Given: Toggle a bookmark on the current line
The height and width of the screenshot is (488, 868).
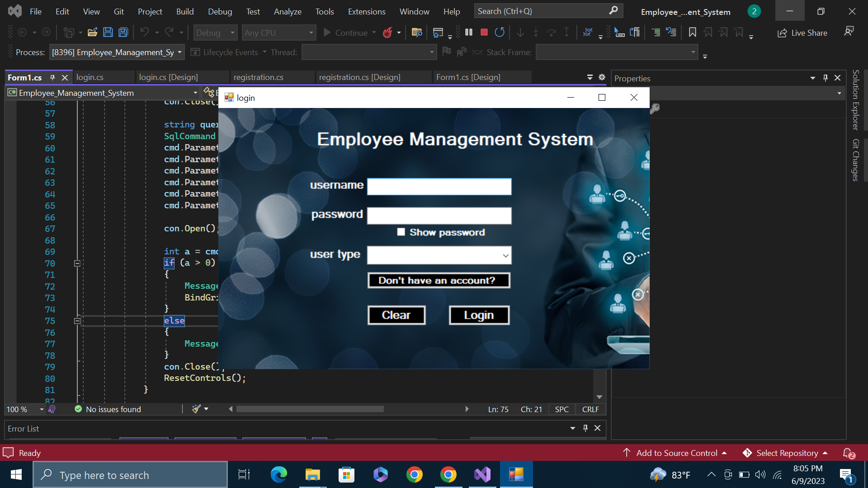Looking at the screenshot, I should coord(692,32).
